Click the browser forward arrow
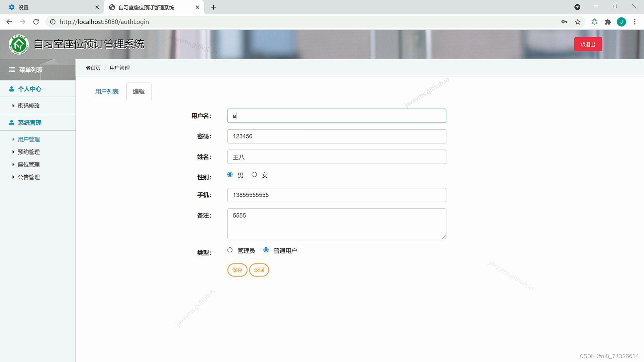This screenshot has width=644, height=362. (22, 22)
